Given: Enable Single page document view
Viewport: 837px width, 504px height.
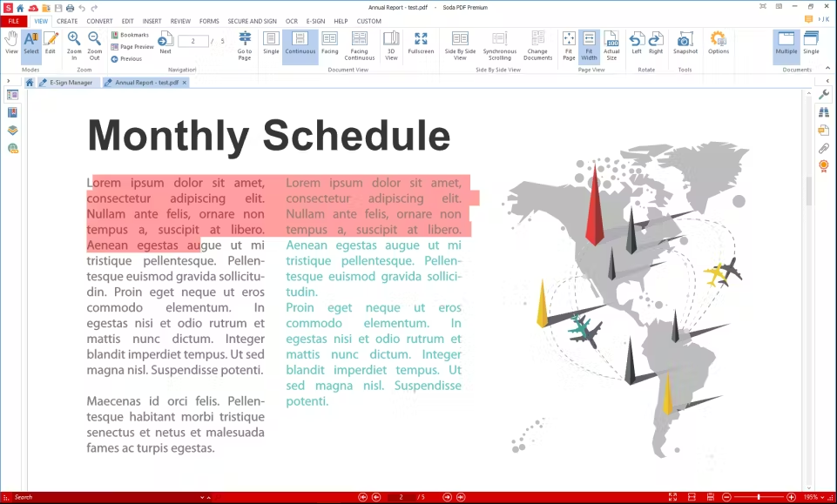Looking at the screenshot, I should click(x=271, y=44).
